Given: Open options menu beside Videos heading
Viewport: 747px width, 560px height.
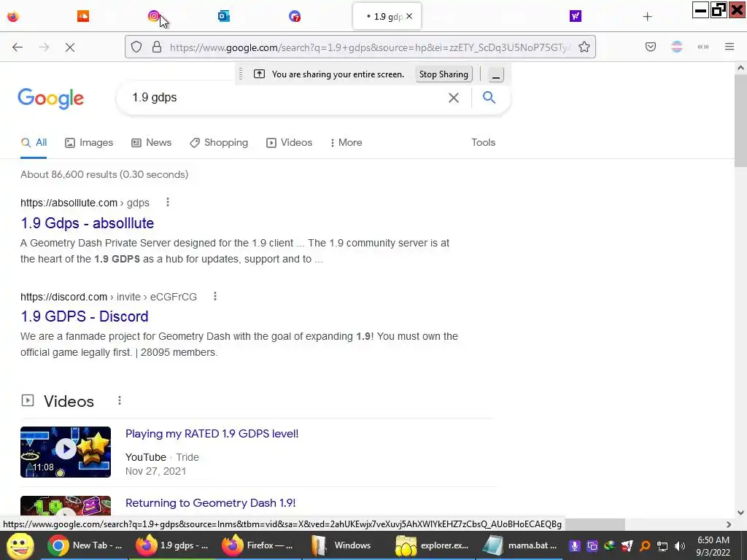Looking at the screenshot, I should click(x=120, y=400).
